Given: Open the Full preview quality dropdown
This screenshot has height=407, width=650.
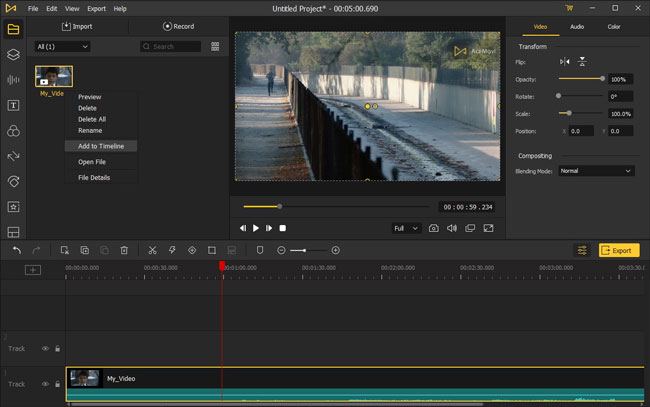Looking at the screenshot, I should [x=406, y=228].
